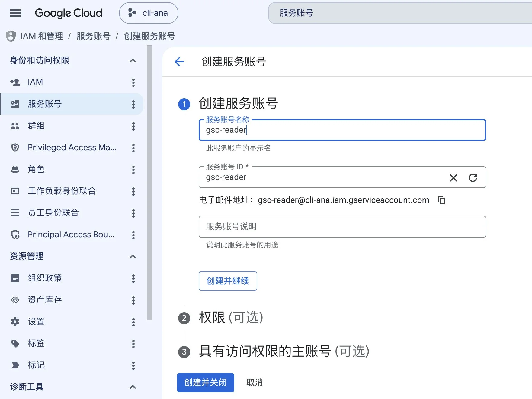
Task: Open 服务账号 breadcrumb link
Action: 94,36
